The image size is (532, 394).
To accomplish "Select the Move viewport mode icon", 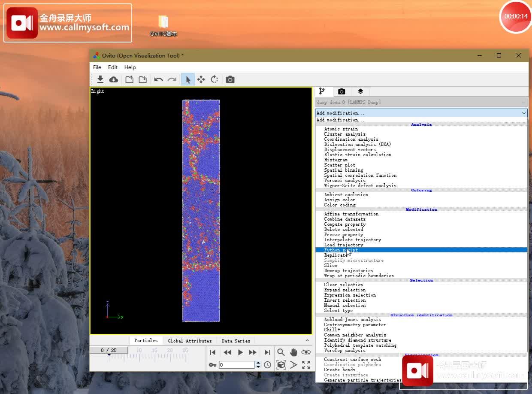I will (201, 79).
